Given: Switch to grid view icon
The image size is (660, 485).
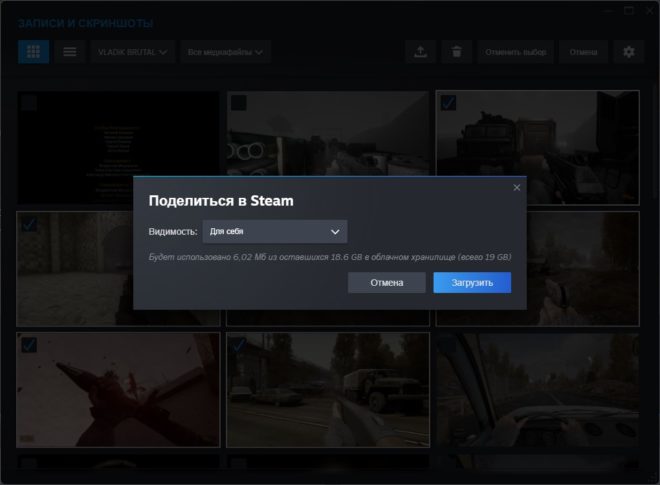Looking at the screenshot, I should click(33, 52).
